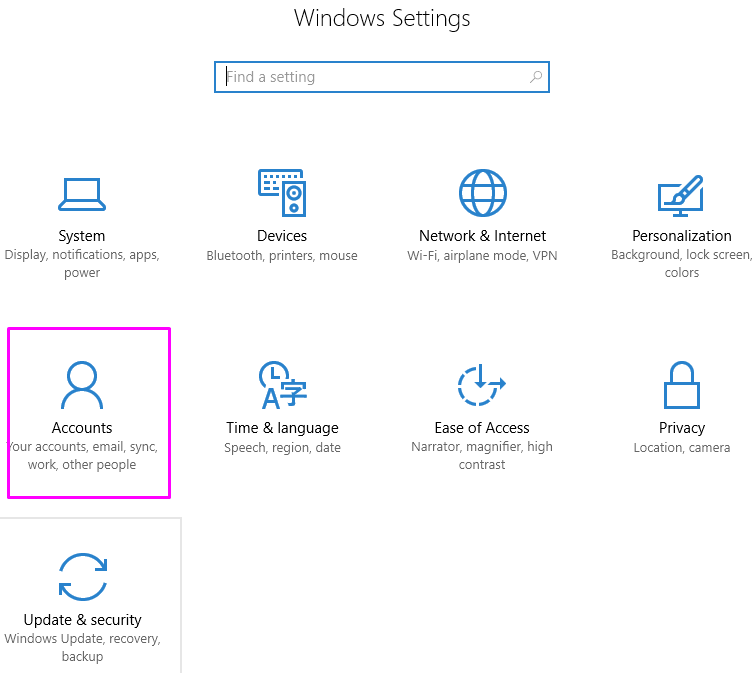Select the Personalization title text
The width and height of the screenshot is (756, 673).
[682, 236]
